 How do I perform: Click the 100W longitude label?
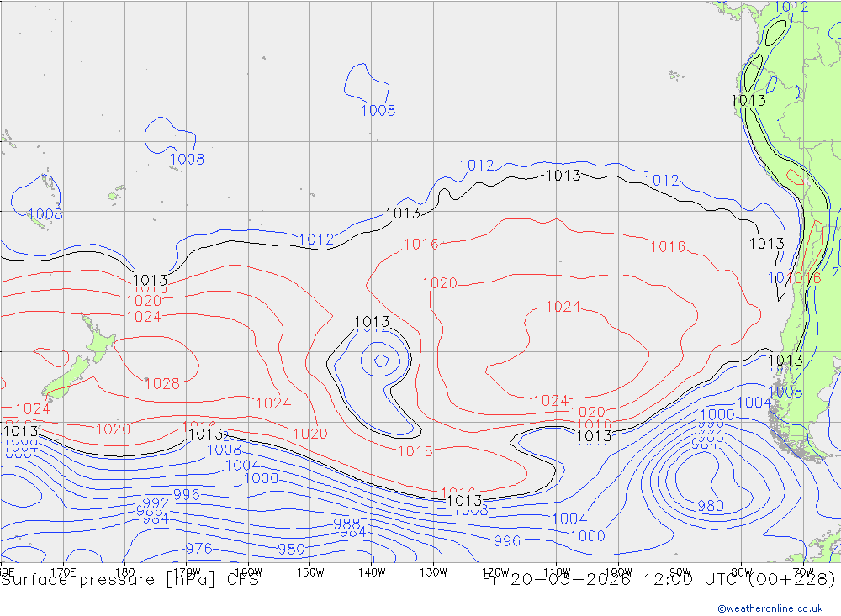pos(618,572)
